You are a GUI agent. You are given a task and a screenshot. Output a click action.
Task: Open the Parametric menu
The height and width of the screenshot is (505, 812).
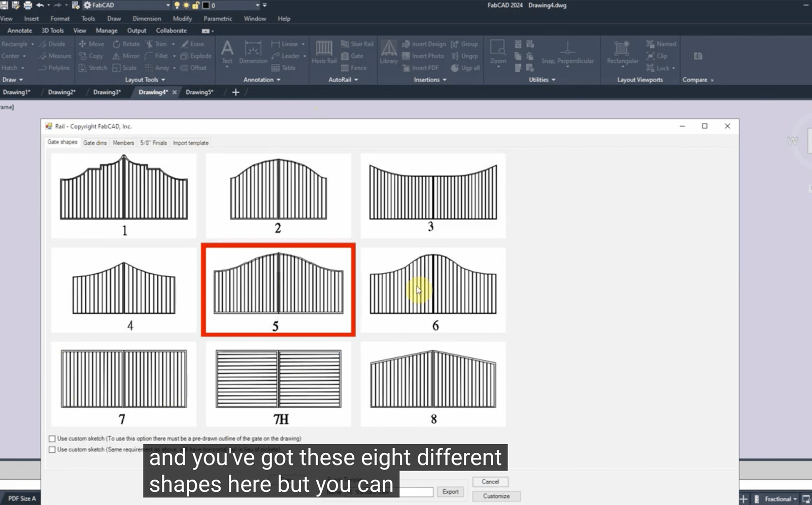tap(218, 18)
